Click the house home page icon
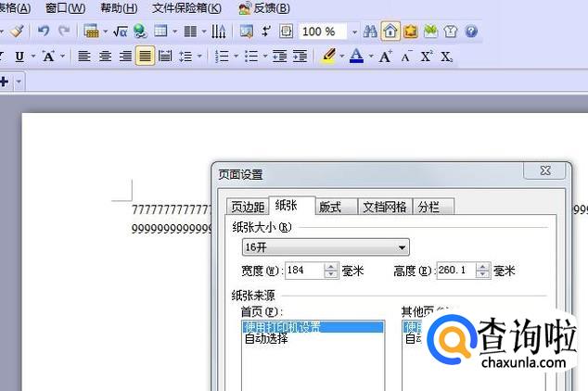This screenshot has width=588, height=391. click(390, 32)
